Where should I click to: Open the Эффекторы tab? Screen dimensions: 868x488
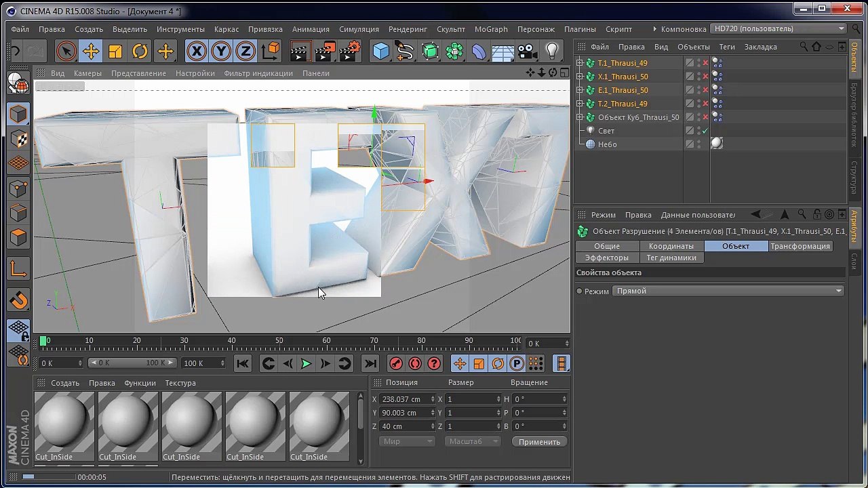coord(607,258)
